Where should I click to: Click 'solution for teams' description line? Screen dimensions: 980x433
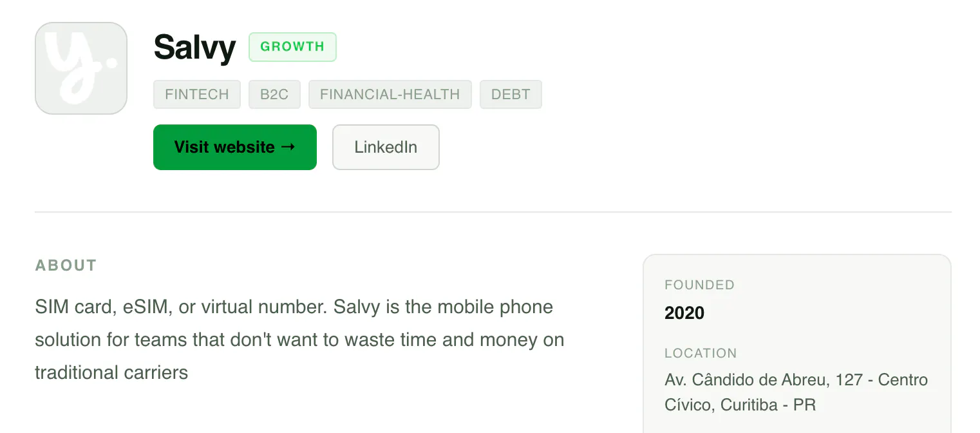[299, 340]
